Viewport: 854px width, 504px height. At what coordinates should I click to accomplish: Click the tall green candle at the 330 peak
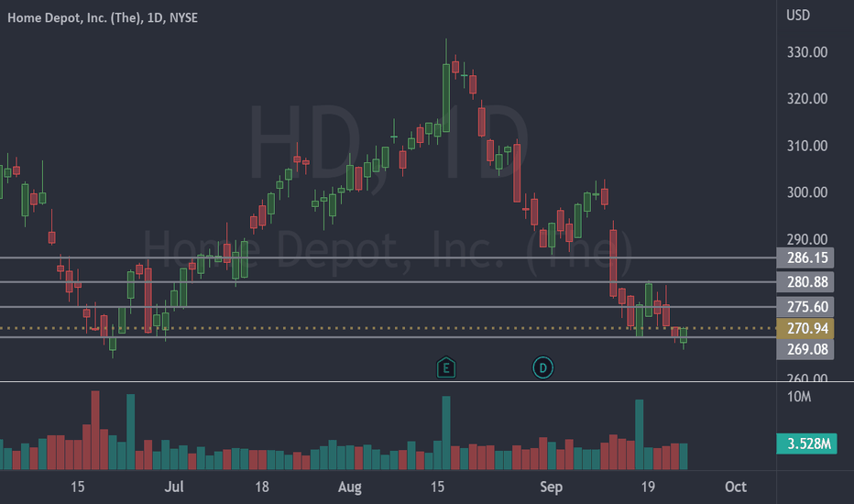[446, 97]
